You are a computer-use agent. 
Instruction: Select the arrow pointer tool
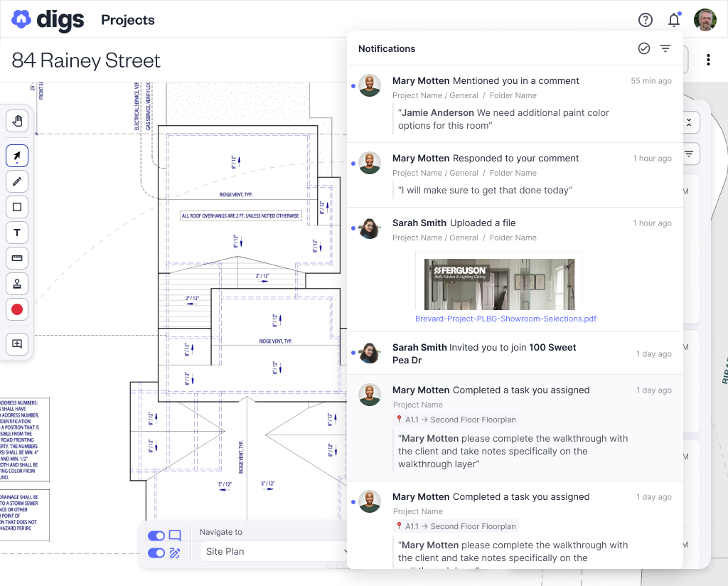[17, 156]
